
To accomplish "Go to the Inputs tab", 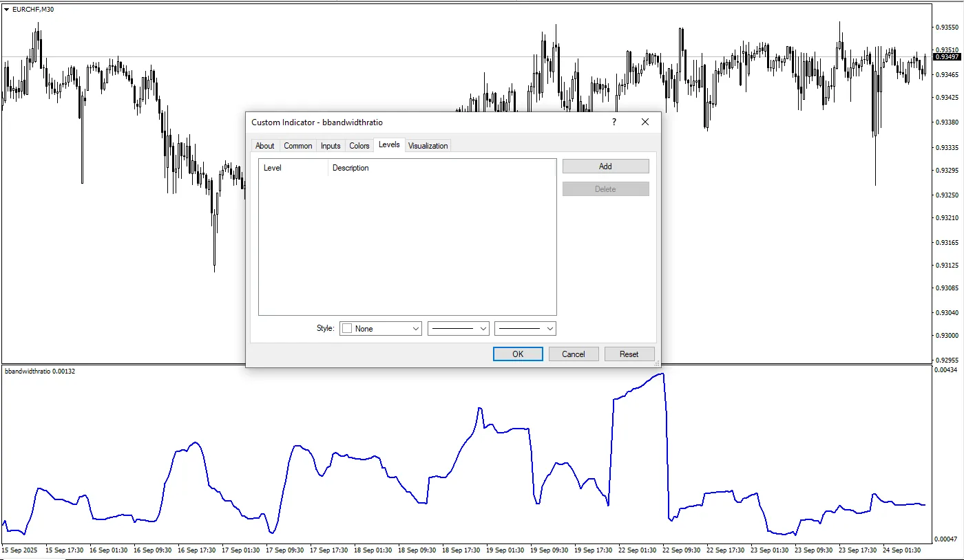I will click(x=331, y=146).
